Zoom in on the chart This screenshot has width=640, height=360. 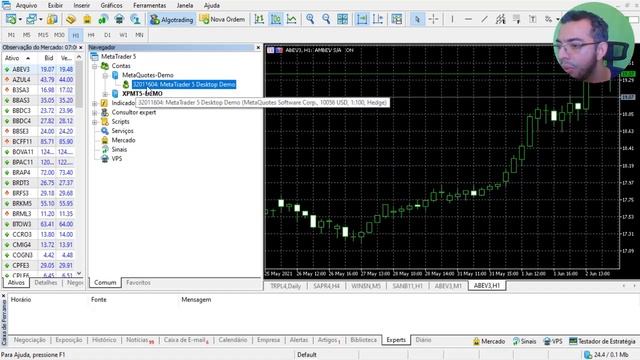click(x=310, y=19)
